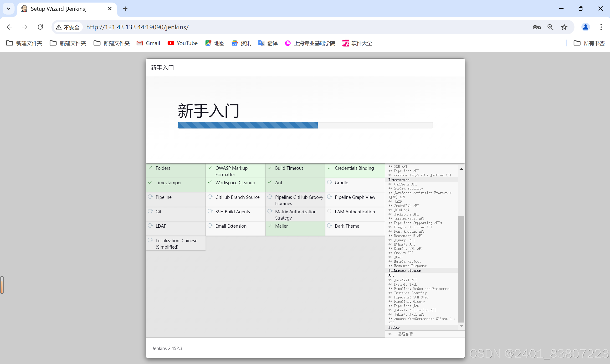Toggle the Folders plugin checkmark

click(150, 168)
